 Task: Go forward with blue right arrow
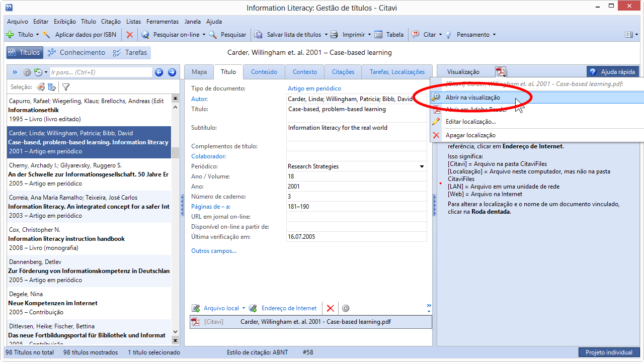tap(172, 72)
